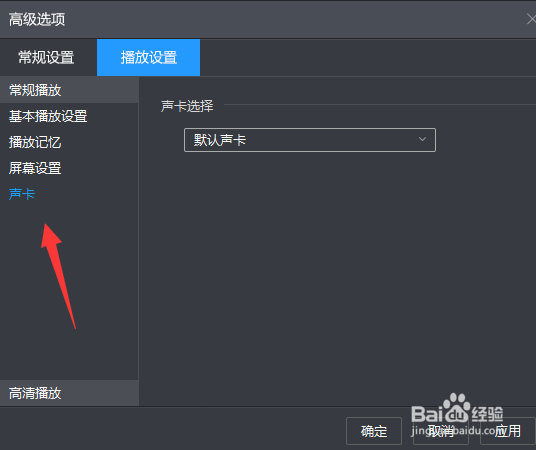The width and height of the screenshot is (536, 450).
Task: Collapse the 常规播放 section header
Action: 69,90
